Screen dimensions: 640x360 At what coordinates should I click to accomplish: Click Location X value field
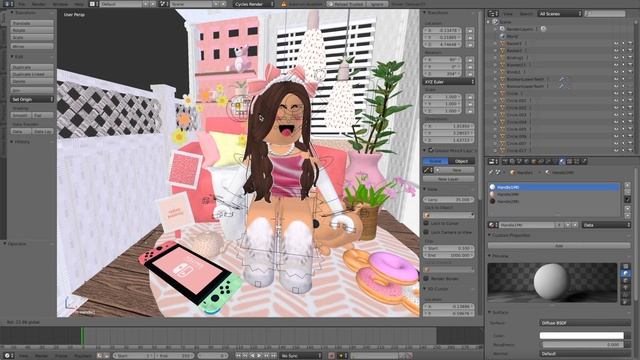tap(443, 31)
